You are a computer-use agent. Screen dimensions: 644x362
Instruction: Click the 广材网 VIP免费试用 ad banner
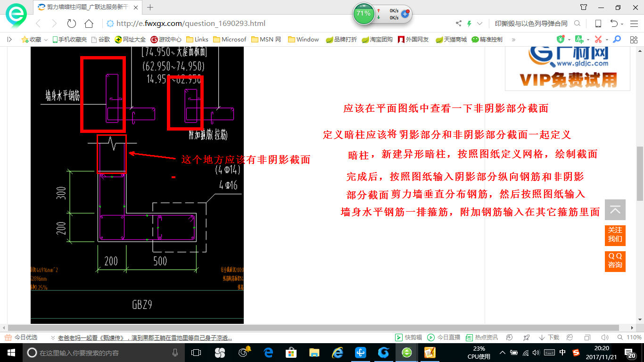(568, 68)
